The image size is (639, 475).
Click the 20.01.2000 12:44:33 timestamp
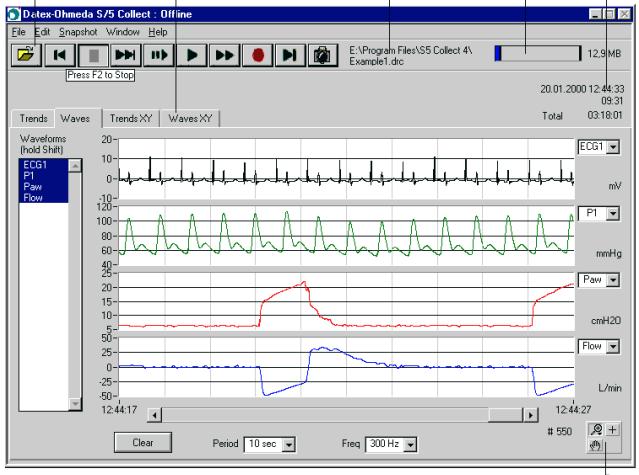click(x=582, y=89)
